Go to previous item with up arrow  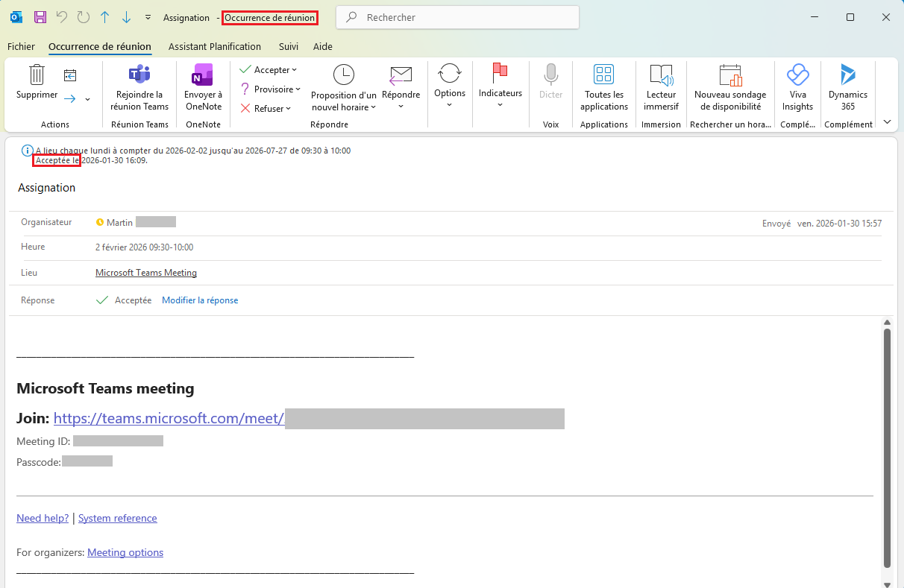(x=105, y=17)
